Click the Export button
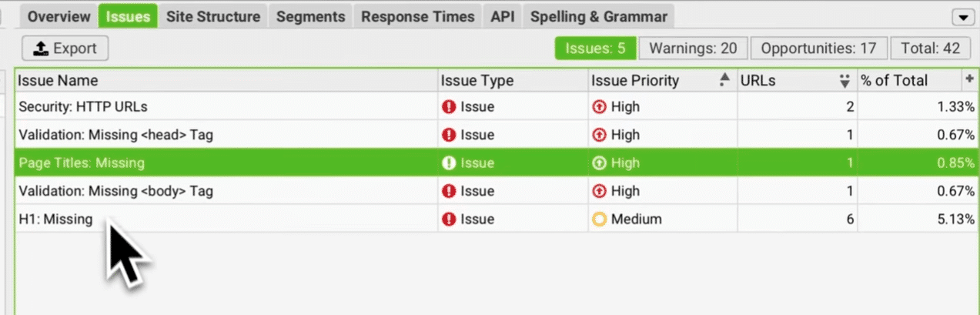 (65, 49)
